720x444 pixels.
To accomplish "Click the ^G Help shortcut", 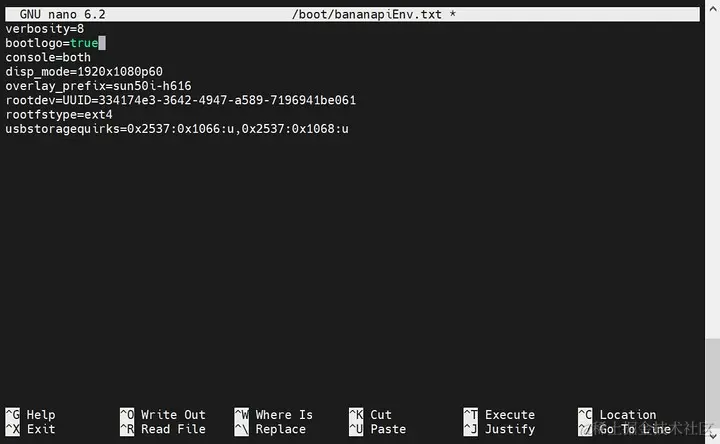I will click(x=30, y=415).
